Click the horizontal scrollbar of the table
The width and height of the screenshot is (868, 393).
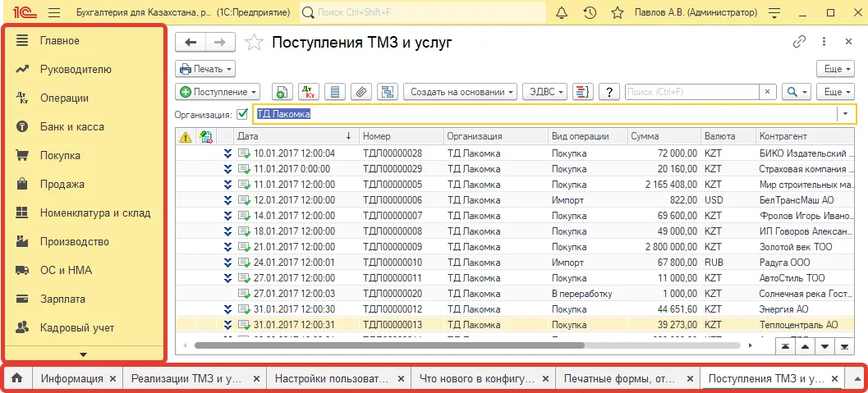[x=389, y=345]
